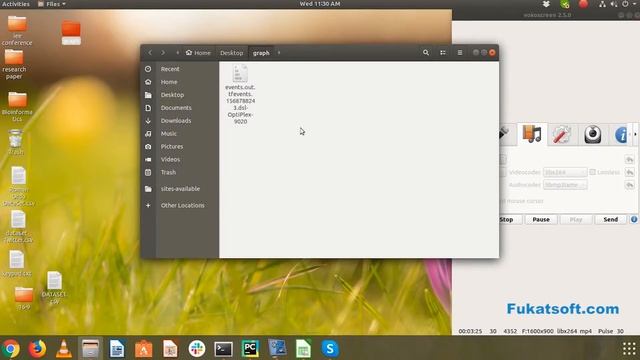Select ieee conference desktop folder
The height and width of the screenshot is (360, 640).
point(17,31)
